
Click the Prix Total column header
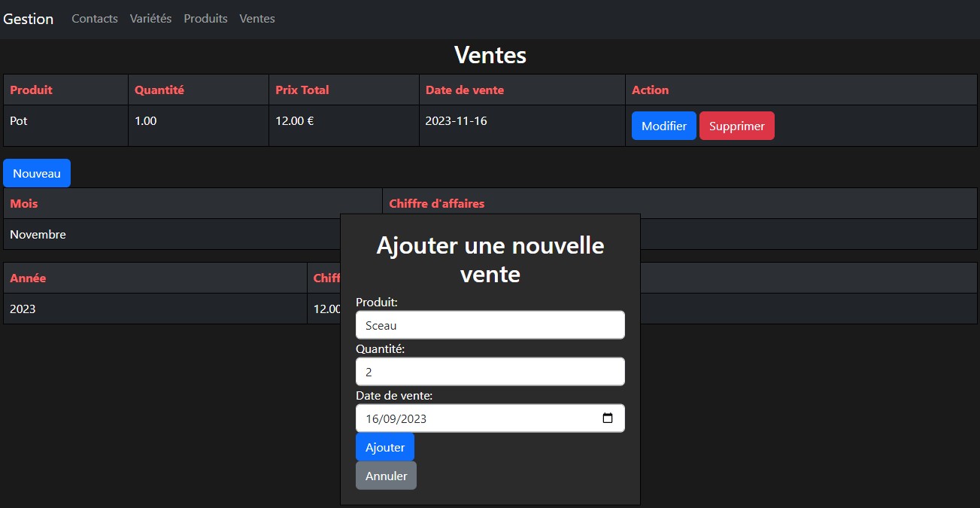[302, 90]
